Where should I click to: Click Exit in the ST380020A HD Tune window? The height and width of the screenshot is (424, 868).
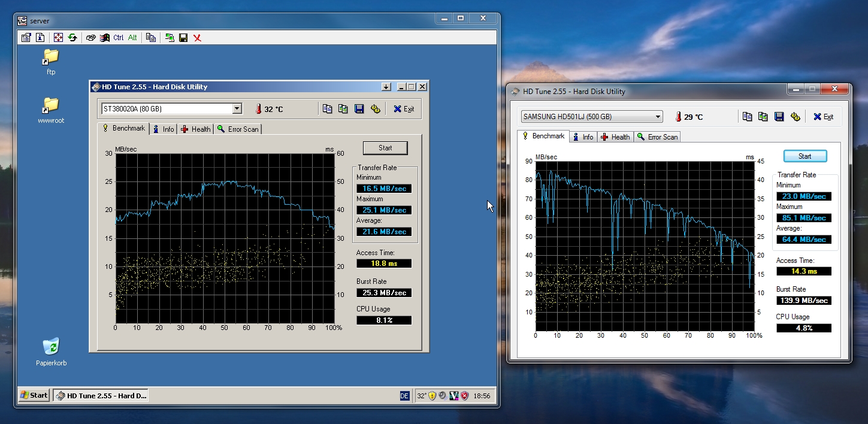(404, 109)
